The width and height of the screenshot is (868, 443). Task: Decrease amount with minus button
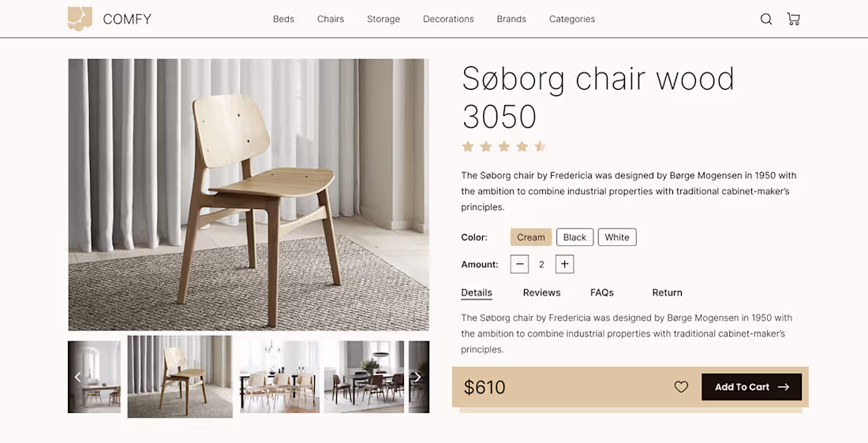coord(519,264)
